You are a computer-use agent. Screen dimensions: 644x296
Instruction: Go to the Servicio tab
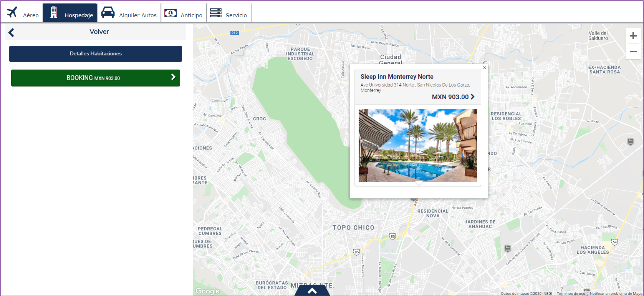(229, 13)
